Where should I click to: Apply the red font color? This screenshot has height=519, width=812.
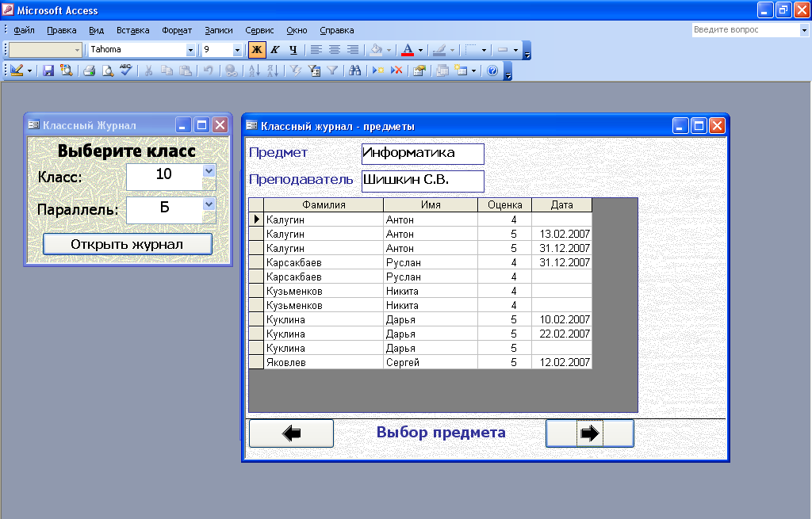click(x=408, y=50)
